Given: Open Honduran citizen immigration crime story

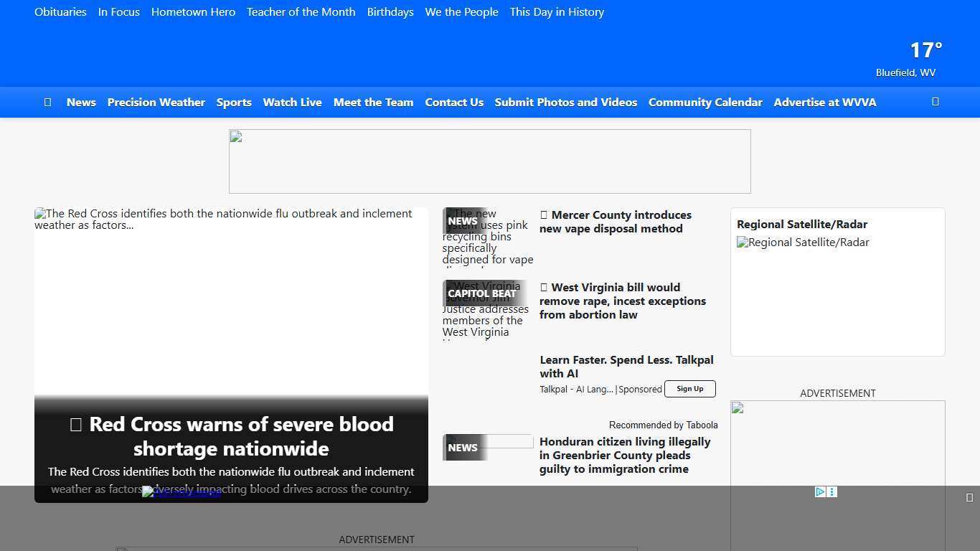Looking at the screenshot, I should point(624,455).
